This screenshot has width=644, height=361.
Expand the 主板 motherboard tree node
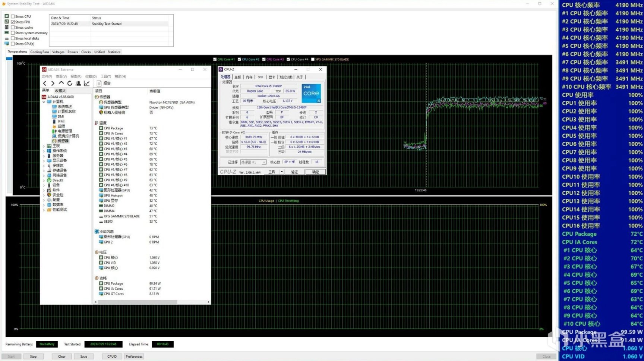44,146
